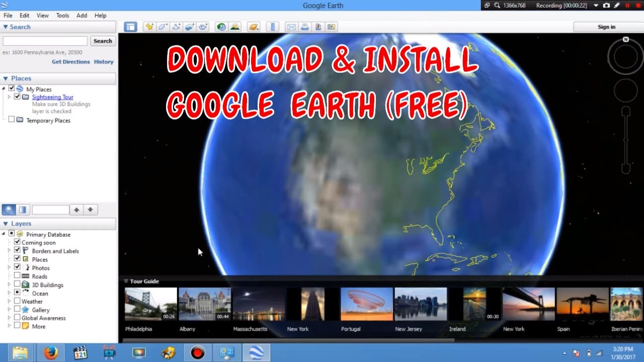Expand the Sightseeing Tour folder arrow
This screenshot has height=362, width=644.
9,97
